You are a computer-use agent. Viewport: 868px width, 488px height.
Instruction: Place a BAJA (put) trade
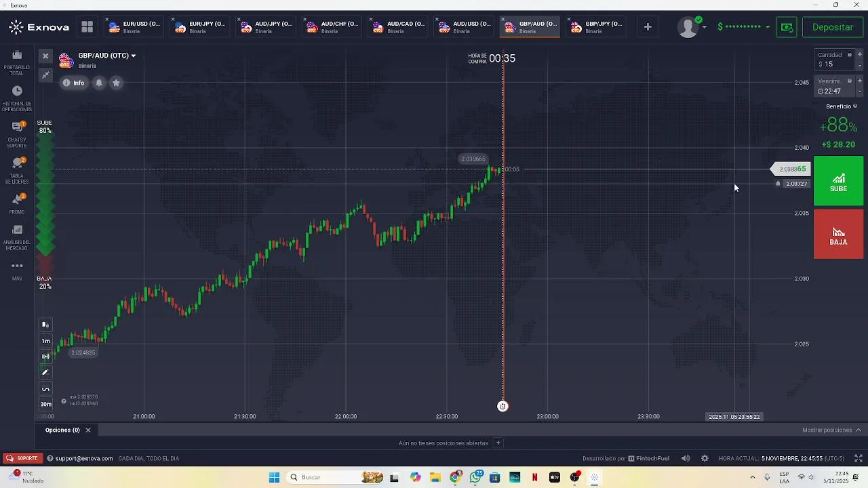[x=838, y=235]
